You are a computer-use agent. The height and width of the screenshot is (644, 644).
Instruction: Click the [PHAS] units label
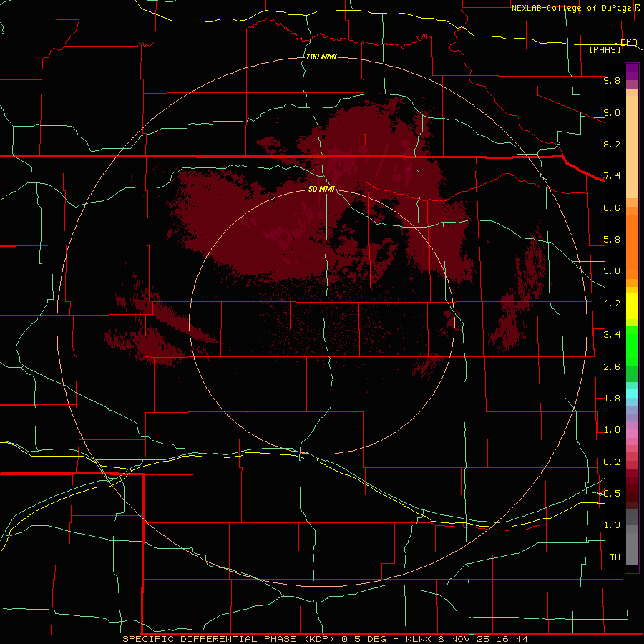(x=605, y=49)
